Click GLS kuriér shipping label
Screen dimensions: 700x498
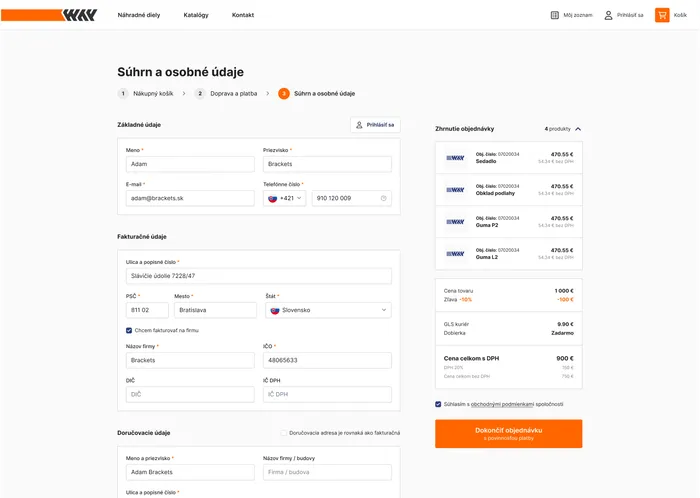[456, 324]
